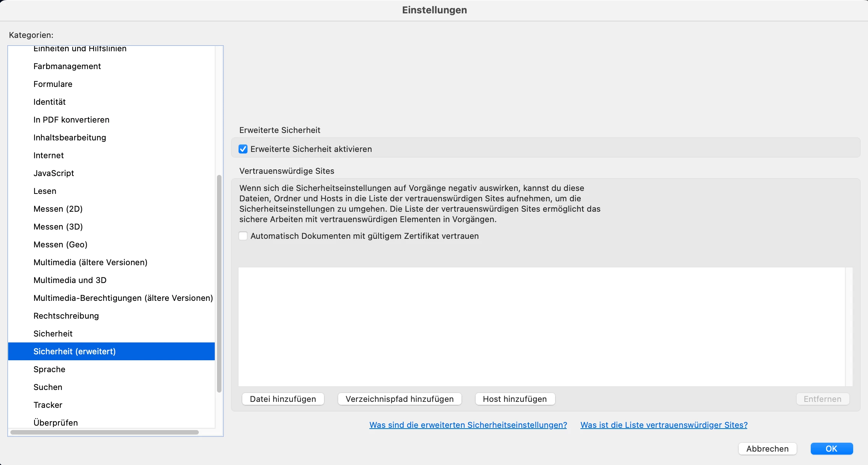Choose Farbmanagement in categories
Image resolution: width=868 pixels, height=465 pixels.
click(x=67, y=66)
